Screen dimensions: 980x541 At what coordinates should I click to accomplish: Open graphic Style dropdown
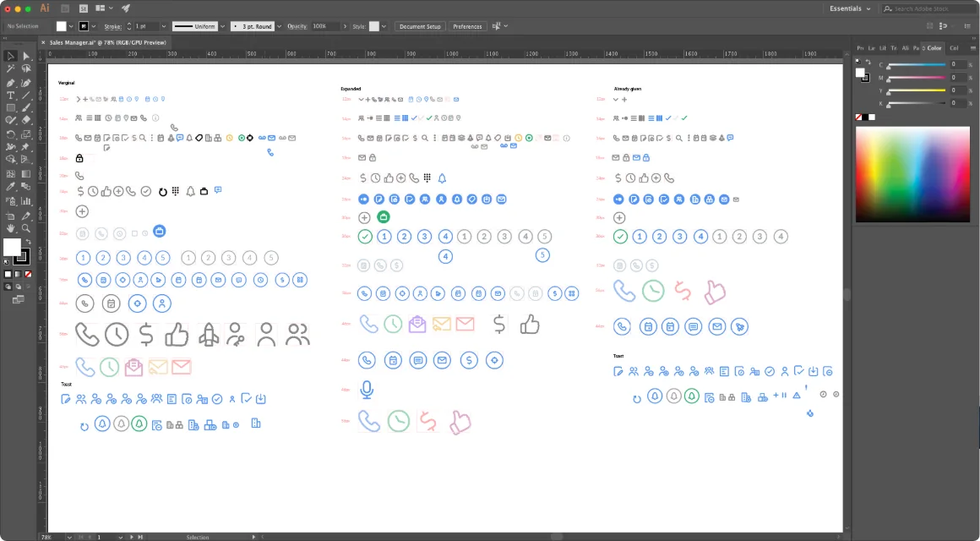click(x=384, y=26)
